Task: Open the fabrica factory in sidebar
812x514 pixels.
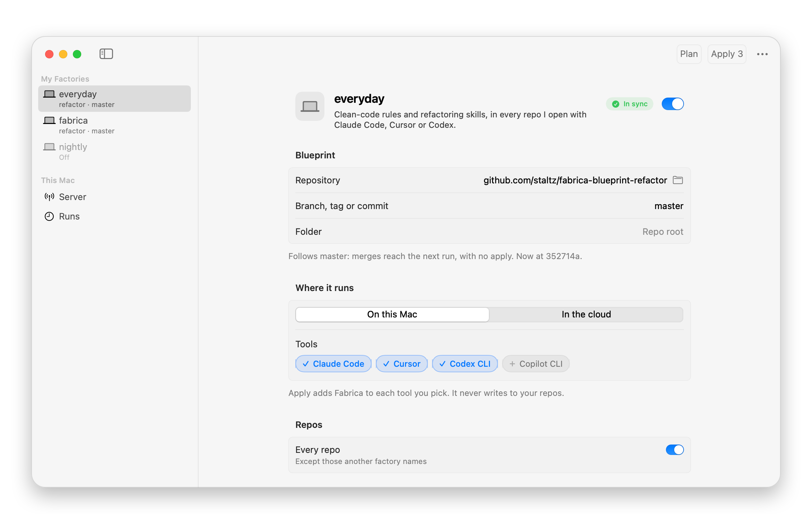Action: [115, 125]
